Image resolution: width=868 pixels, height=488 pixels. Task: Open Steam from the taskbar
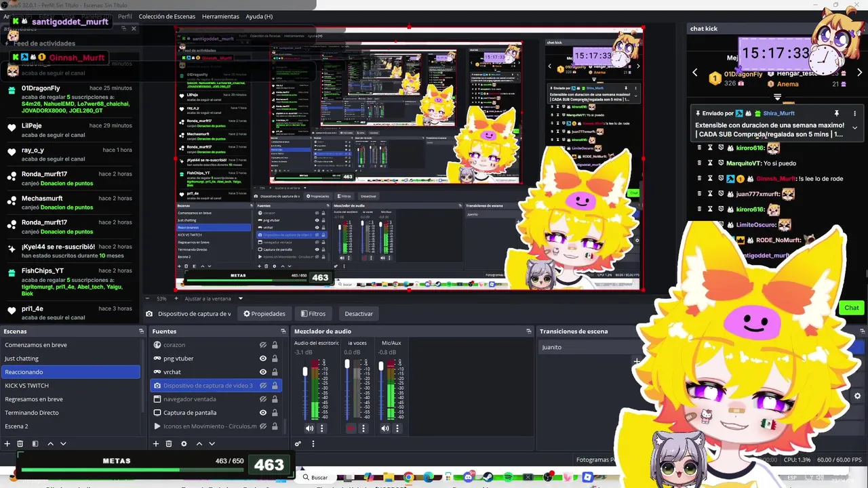coord(488,477)
